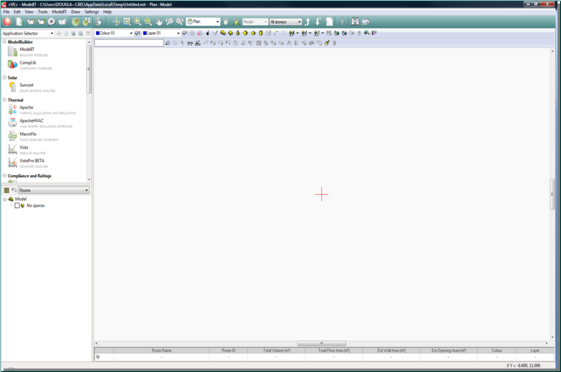This screenshot has height=372, width=561.
Task: Open the All storeys dropdown
Action: (x=286, y=22)
